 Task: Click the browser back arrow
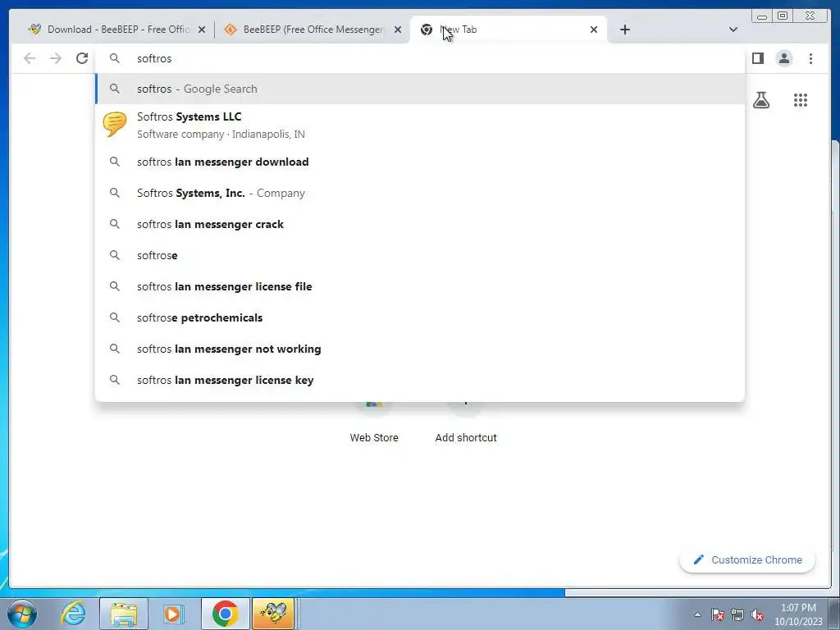click(x=30, y=58)
